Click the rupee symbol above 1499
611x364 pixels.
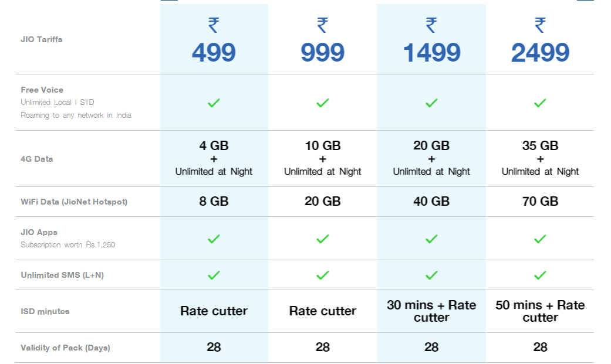click(x=431, y=25)
